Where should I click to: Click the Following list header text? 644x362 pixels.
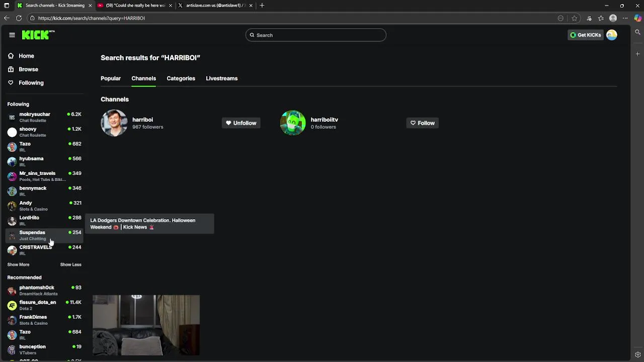(18, 104)
